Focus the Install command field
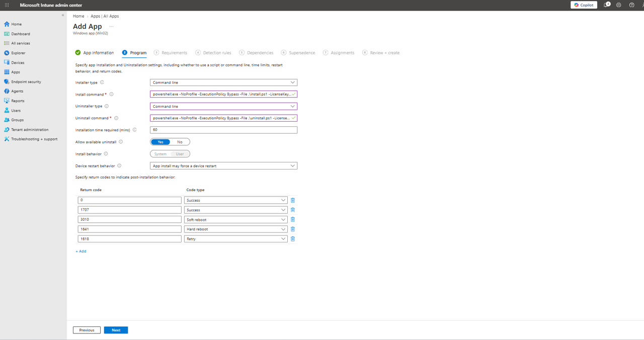This screenshot has width=644, height=340. point(223,94)
